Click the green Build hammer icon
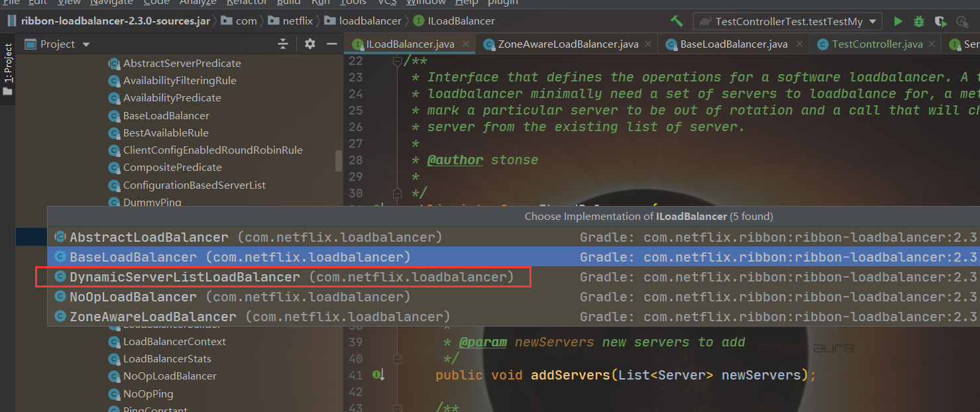 tap(677, 21)
